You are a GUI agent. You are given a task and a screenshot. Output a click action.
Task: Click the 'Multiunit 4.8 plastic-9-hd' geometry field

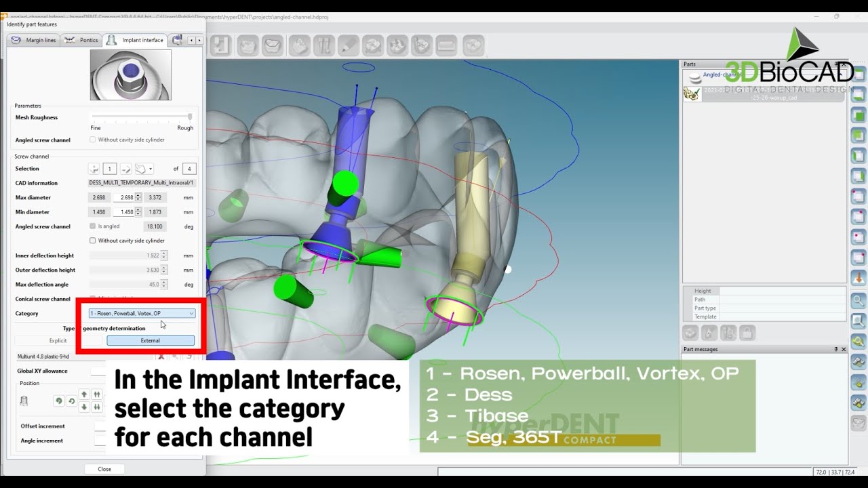[85, 356]
